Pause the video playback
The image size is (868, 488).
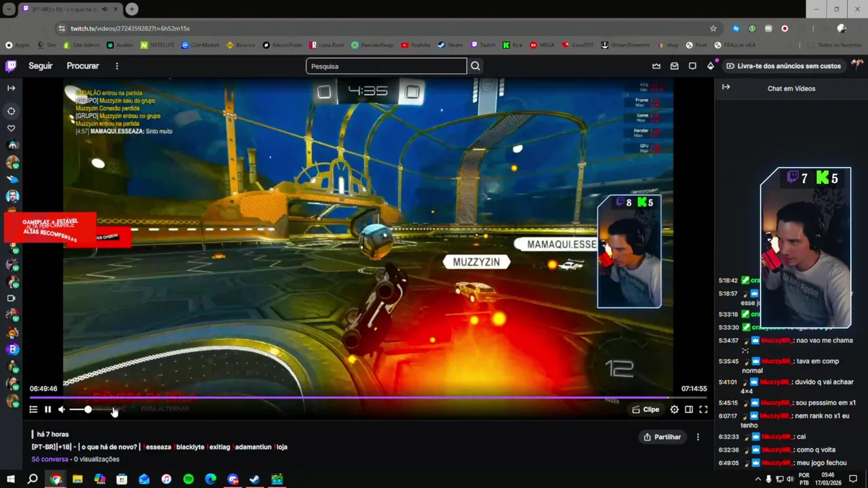tap(47, 409)
